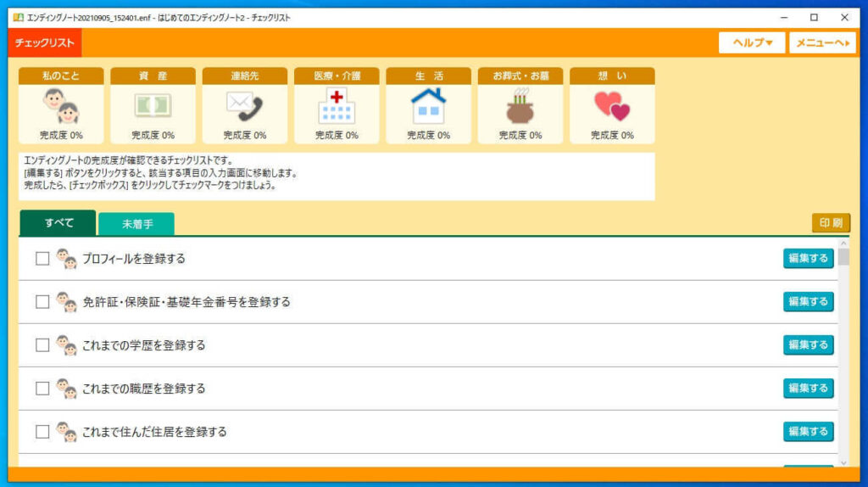Click the people icon beside プロフィールを登録する

pyautogui.click(x=66, y=259)
